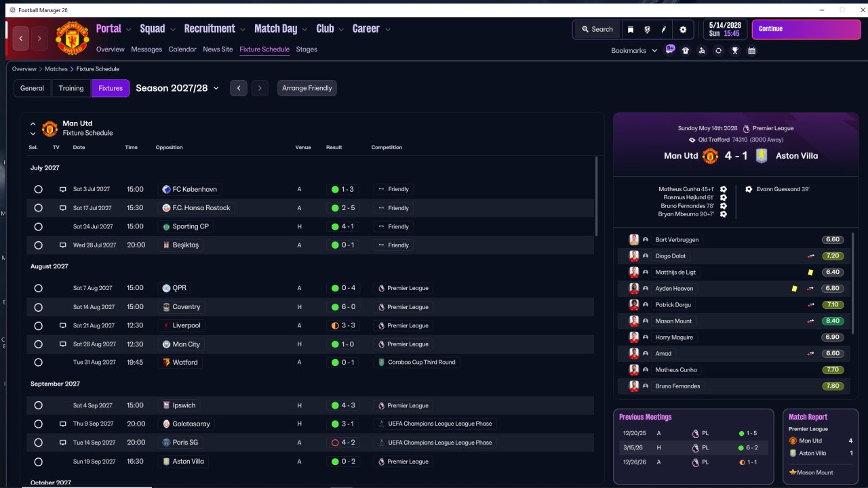The image size is (868, 488).
Task: Open the scouting person-search icon
Action: 702,51
